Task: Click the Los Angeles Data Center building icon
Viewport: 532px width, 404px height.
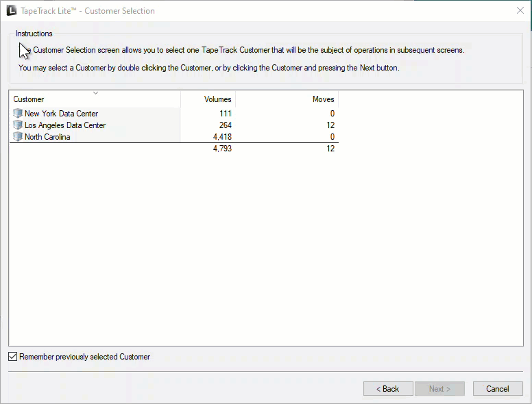Action: pos(18,125)
